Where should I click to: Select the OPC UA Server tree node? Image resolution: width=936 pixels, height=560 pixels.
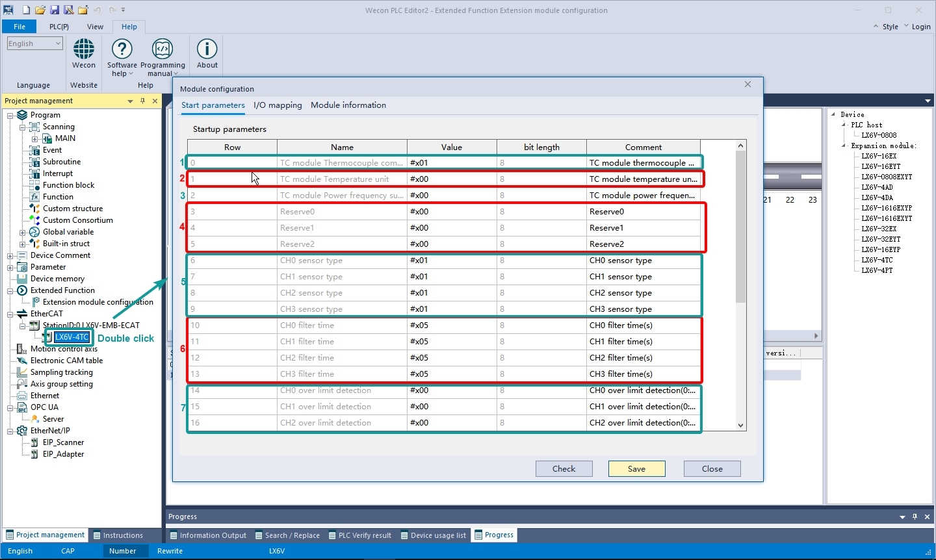53,419
